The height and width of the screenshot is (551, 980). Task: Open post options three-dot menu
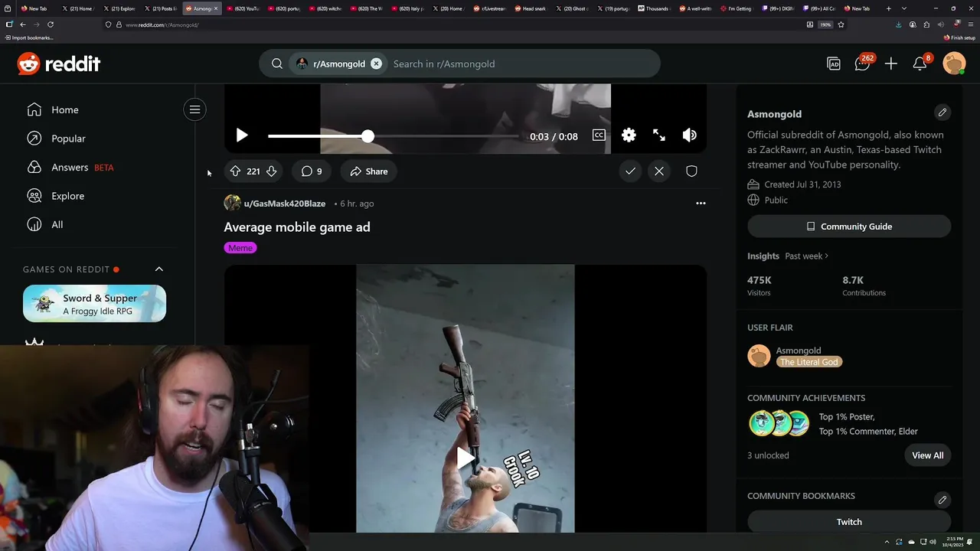pyautogui.click(x=701, y=204)
